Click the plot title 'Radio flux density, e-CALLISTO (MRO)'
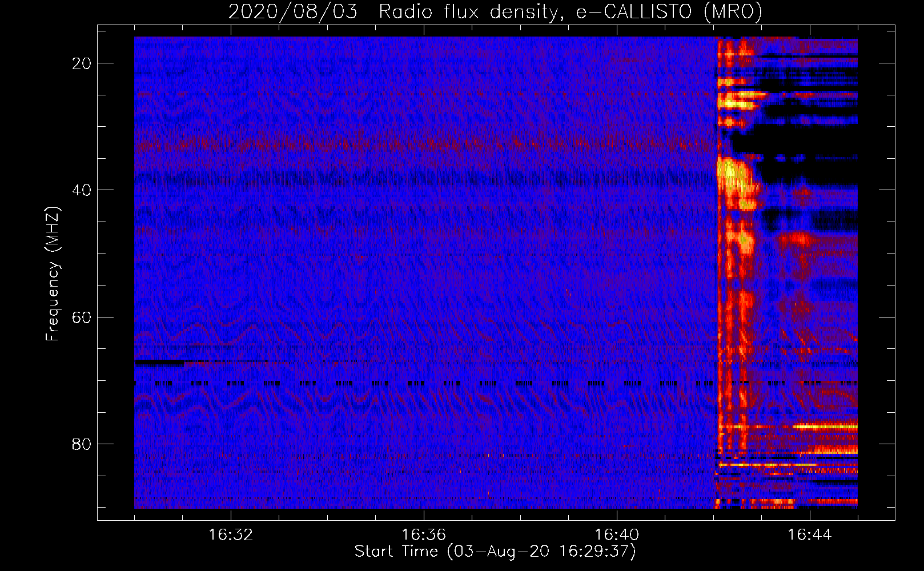Screen dimensions: 924x571 tap(570, 11)
